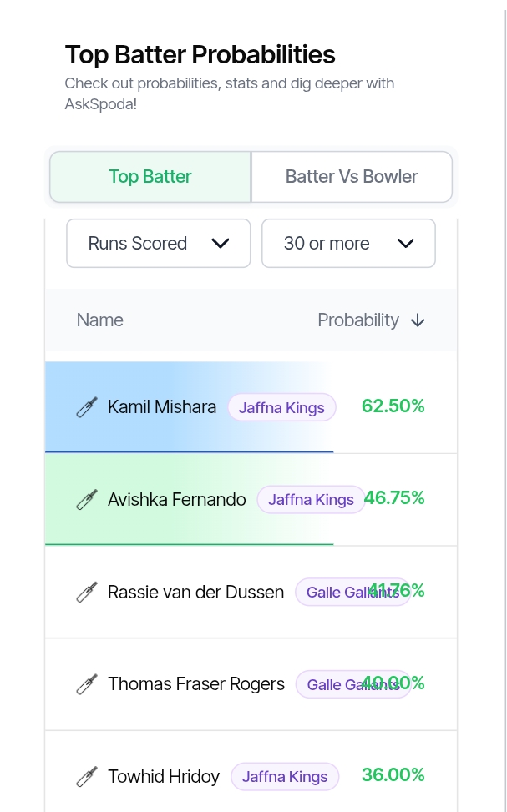Click bat icon beside Towhid Hridoy
The width and height of the screenshot is (507, 812).
[87, 777]
